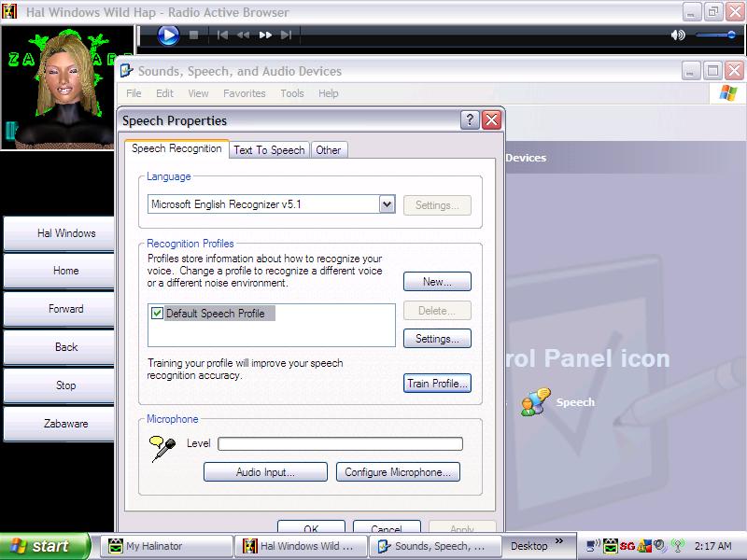Click the Windows flag logo in menu bar

pos(728,92)
